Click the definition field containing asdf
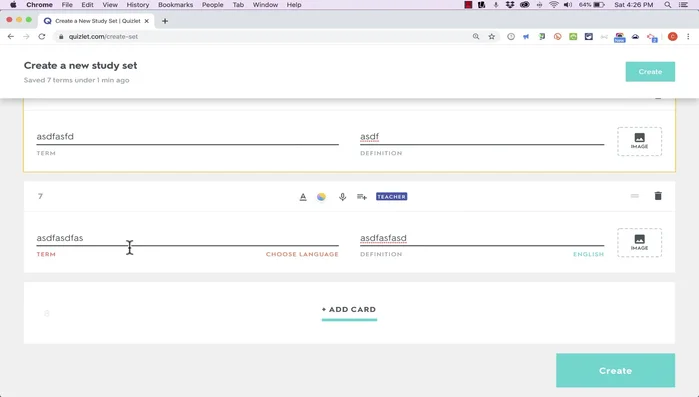 (x=482, y=137)
